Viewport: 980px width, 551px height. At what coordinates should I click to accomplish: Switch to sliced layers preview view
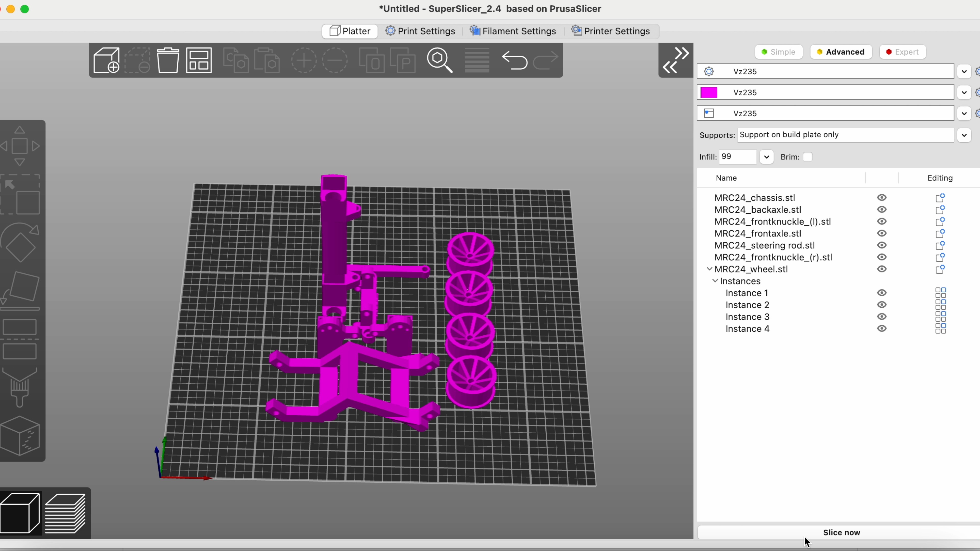click(66, 513)
